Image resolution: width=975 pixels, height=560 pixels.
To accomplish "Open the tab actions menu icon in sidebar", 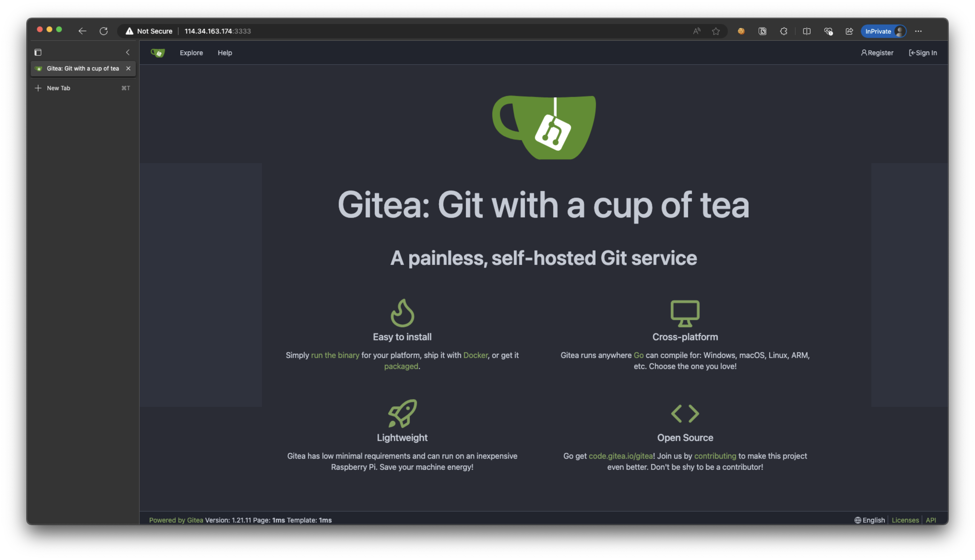I will tap(38, 52).
